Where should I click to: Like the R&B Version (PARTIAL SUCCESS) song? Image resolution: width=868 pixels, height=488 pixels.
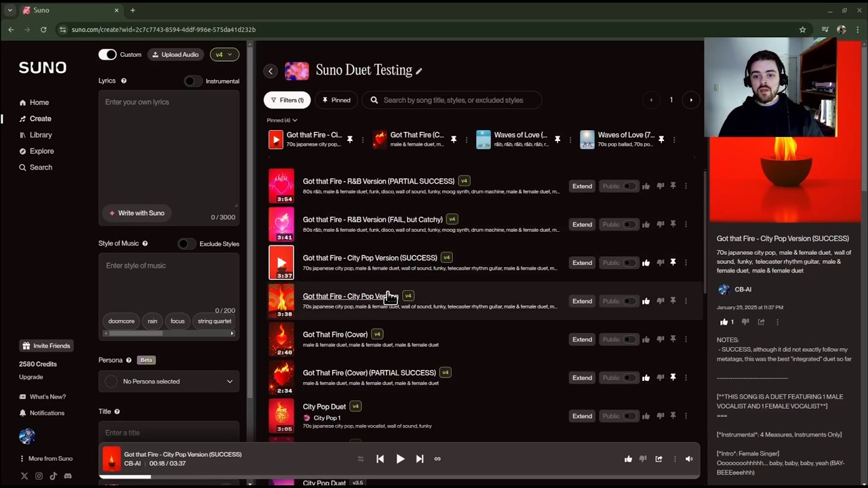pyautogui.click(x=646, y=186)
